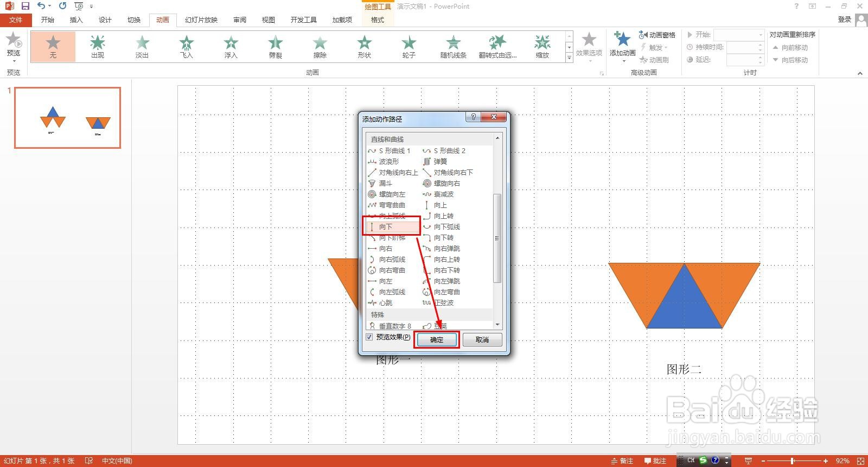The image size is (868, 467).
Task: Switch to the 设计 Design ribbon tab
Action: click(105, 20)
